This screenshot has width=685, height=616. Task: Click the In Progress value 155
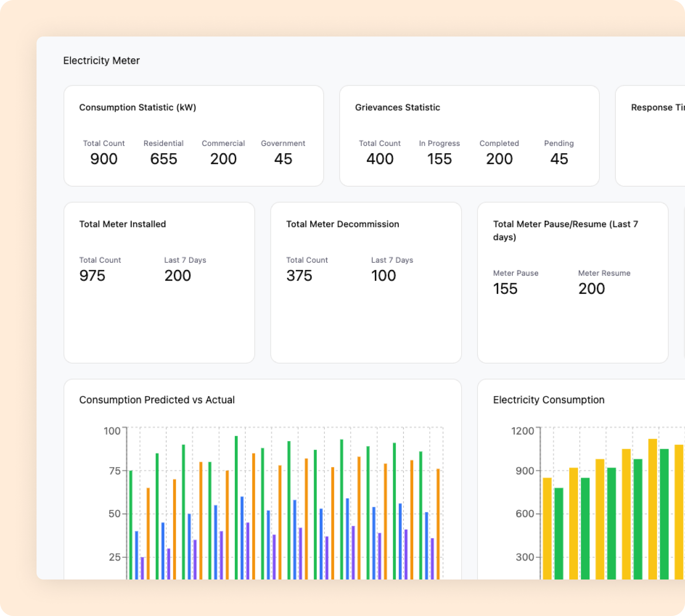coord(439,159)
